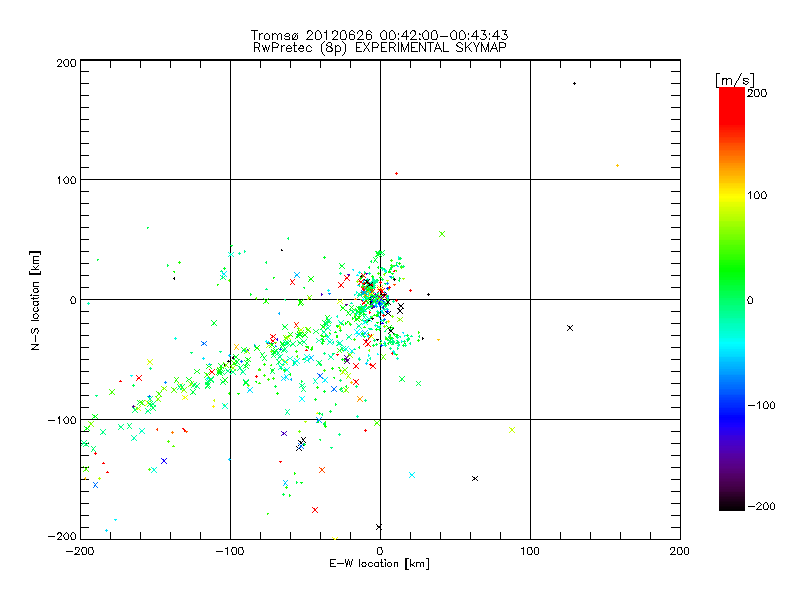The width and height of the screenshot is (800, 600).
Task: Click the 'E-W location [km]' axis label
Action: click(x=379, y=563)
